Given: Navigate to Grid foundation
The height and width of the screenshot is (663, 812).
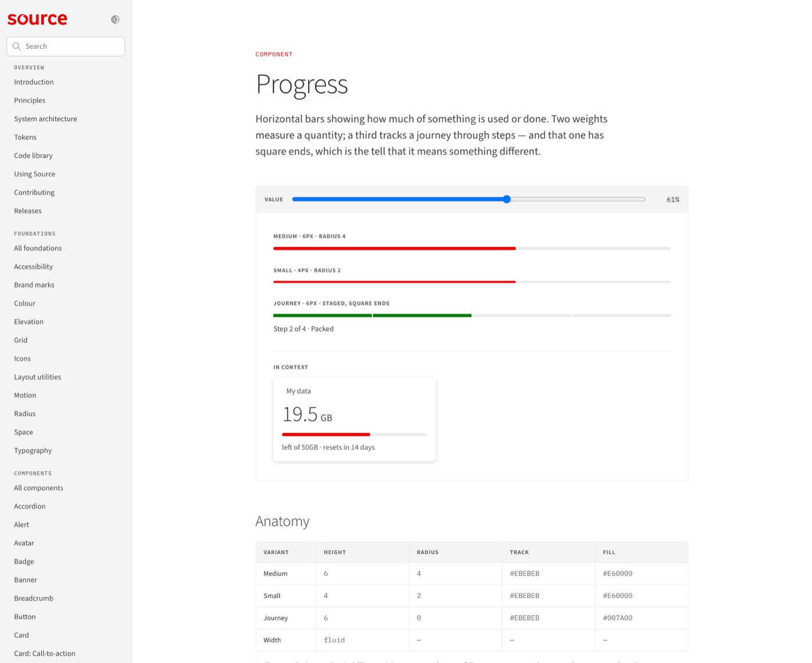Looking at the screenshot, I should click(x=21, y=340).
